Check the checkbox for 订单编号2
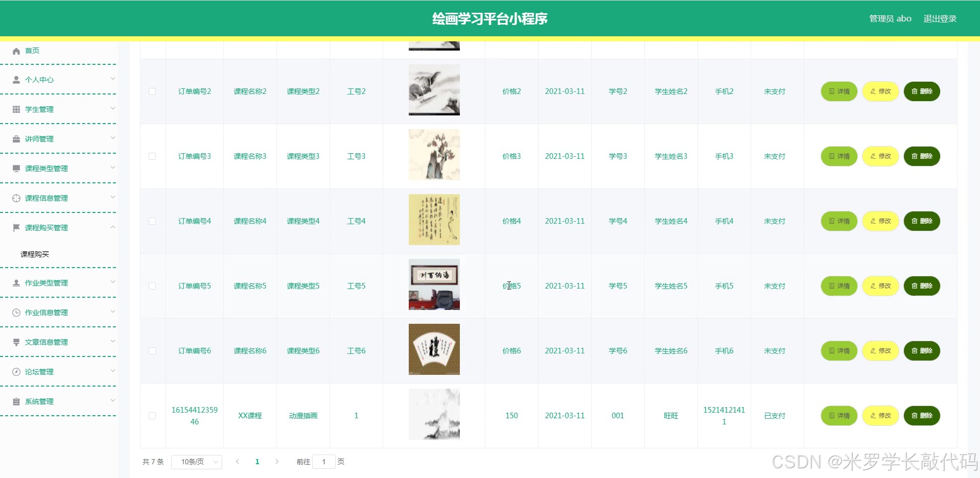Viewport: 980px width, 478px height. tap(152, 91)
